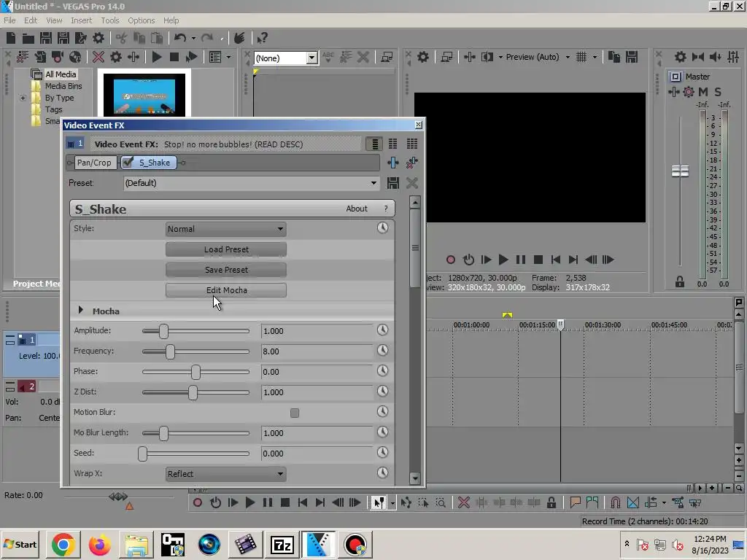The image size is (747, 560).
Task: Click the Load Preset button
Action: (x=226, y=249)
